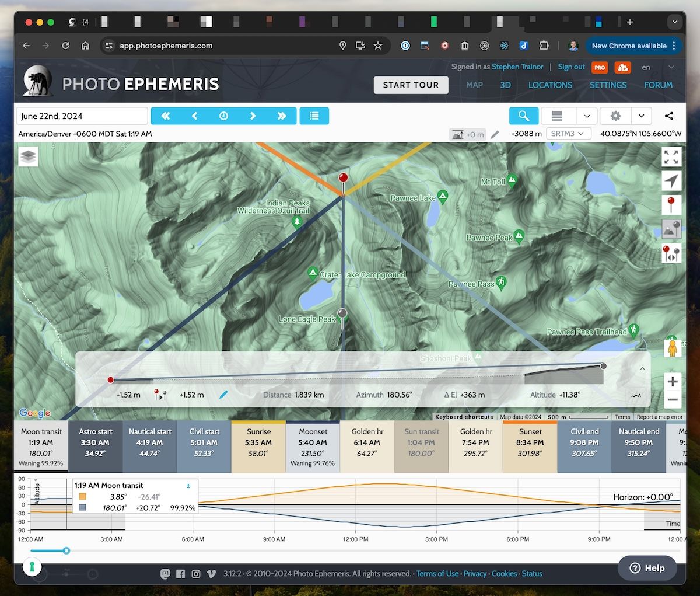Select the Sunrise 5:35 AM event tile
Screen dimensions: 700x596
tap(258, 447)
